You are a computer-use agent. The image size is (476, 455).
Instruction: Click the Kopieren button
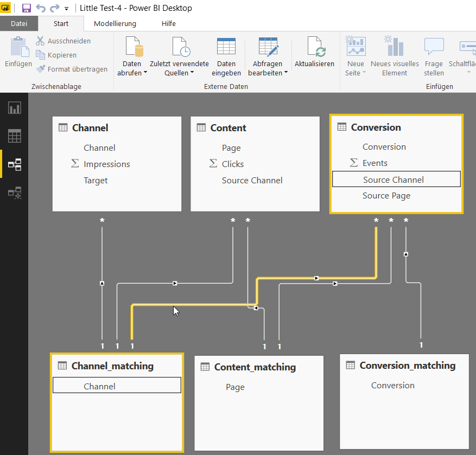(x=56, y=55)
